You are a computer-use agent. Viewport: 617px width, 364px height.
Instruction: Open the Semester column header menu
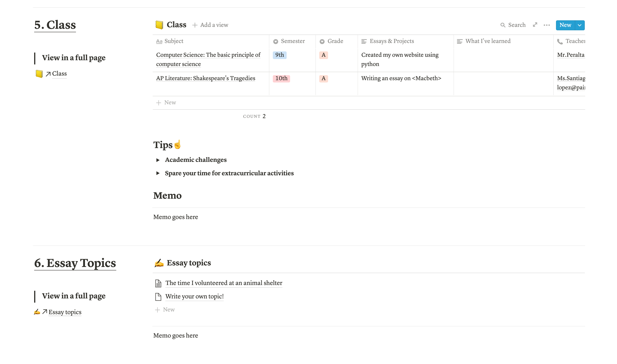coord(292,41)
